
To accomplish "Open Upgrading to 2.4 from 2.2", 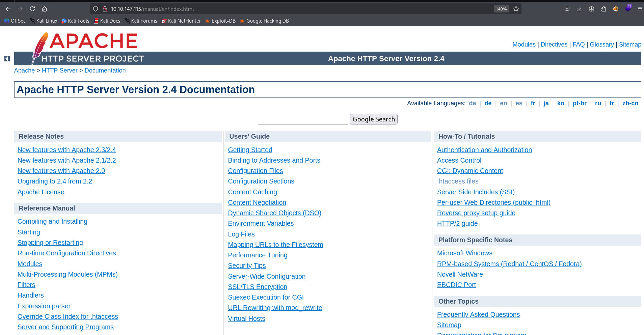I will tap(55, 181).
